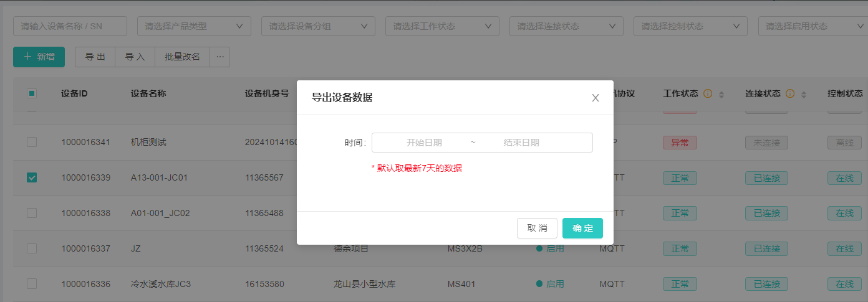Expand the 请选择工作状态 dropdown
The image size is (868, 302).
point(442,26)
